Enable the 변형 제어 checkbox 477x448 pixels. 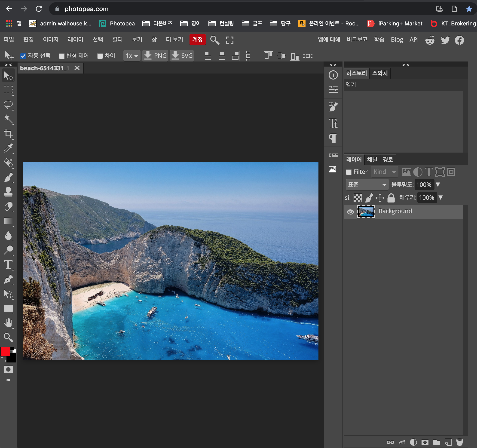point(62,56)
